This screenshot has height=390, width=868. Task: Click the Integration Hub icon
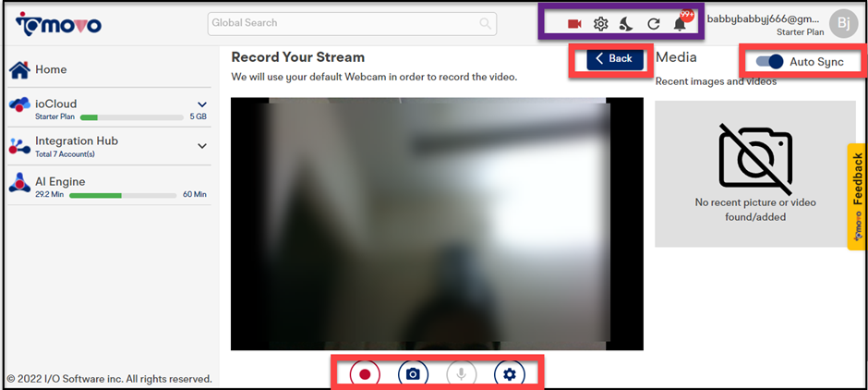[x=19, y=146]
